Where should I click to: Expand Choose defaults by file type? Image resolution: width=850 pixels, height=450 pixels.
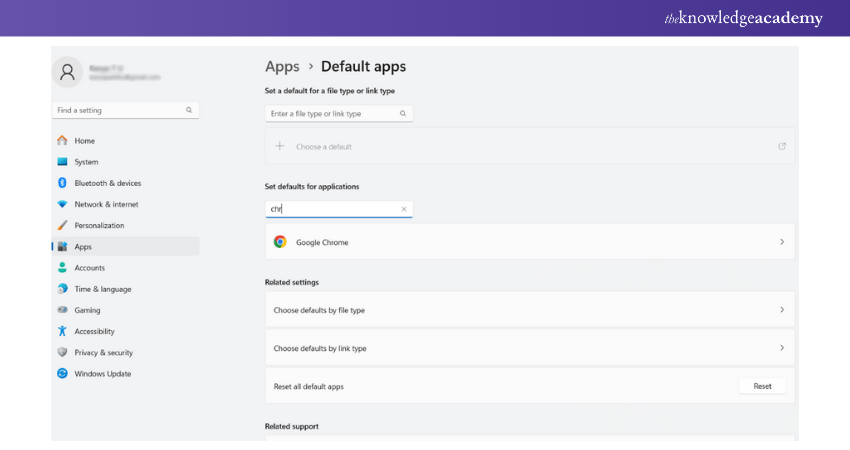(781, 310)
